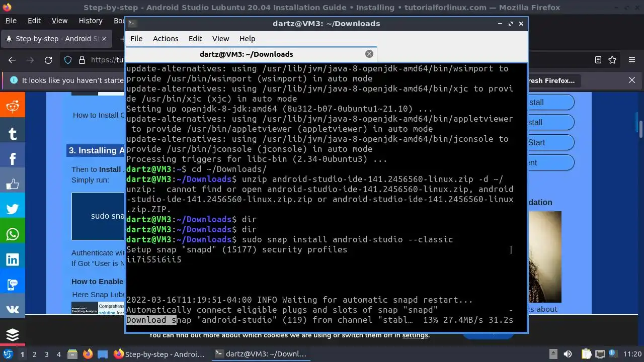The width and height of the screenshot is (644, 362).
Task: Open volume control in system tray
Action: pos(568,354)
